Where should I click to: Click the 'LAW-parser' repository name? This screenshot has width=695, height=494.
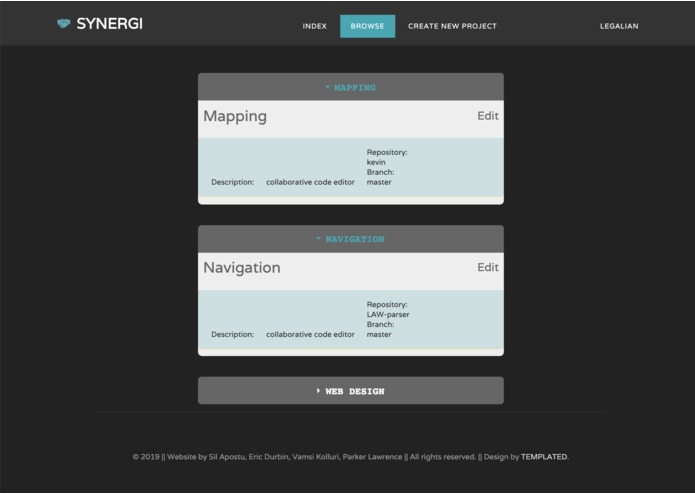[388, 315]
